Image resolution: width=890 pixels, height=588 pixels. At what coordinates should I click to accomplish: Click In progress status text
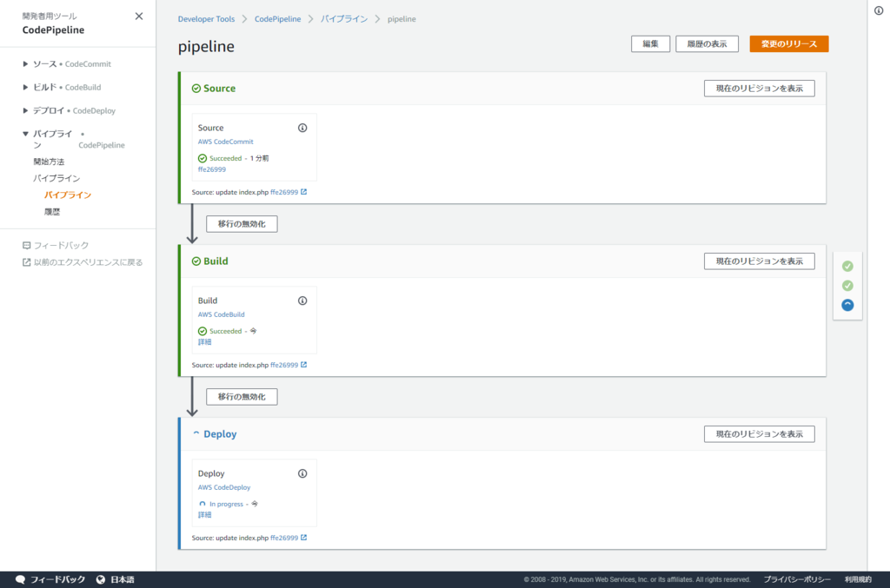226,504
